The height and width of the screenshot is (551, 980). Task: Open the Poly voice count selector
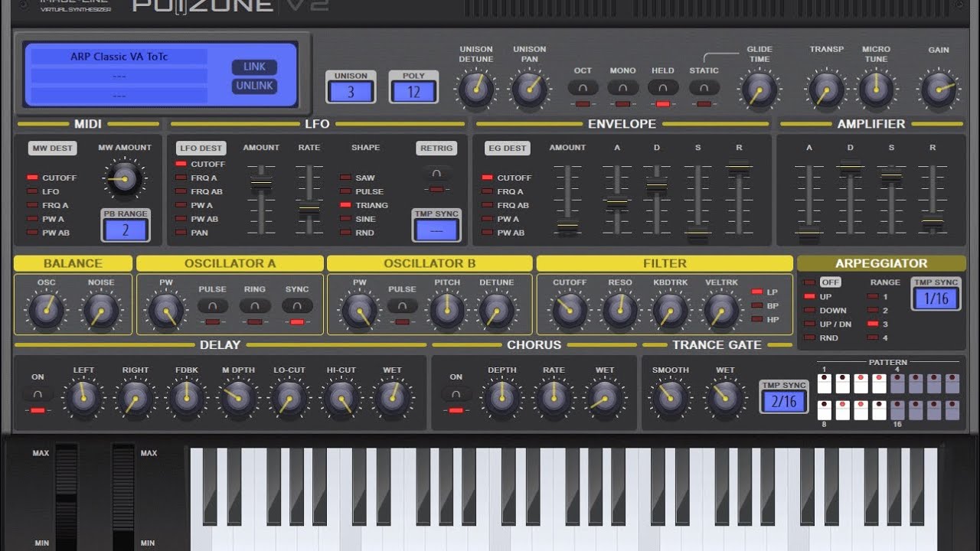[x=413, y=92]
